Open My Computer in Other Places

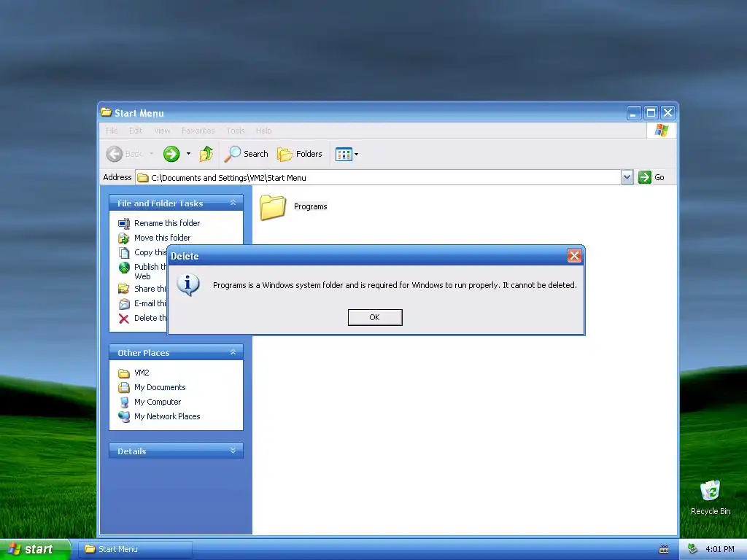158,402
